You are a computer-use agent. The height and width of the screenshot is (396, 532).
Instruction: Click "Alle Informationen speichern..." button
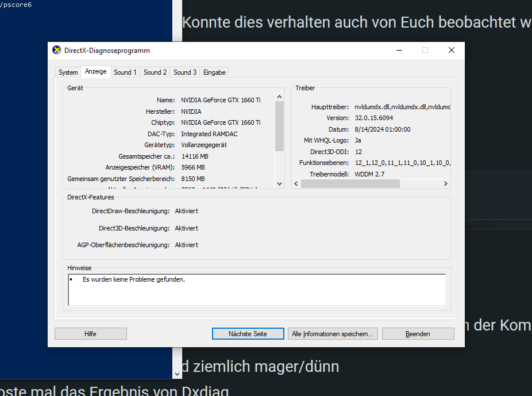333,333
